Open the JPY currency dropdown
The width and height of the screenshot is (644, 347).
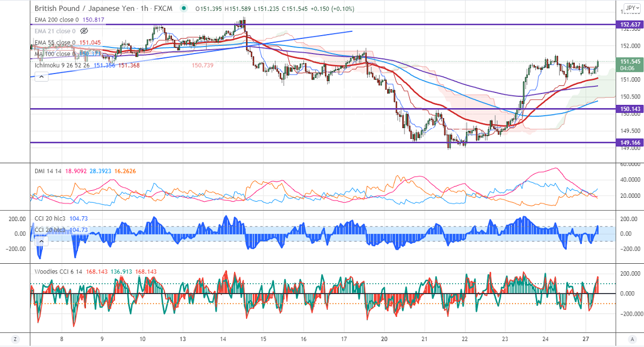(630, 8)
